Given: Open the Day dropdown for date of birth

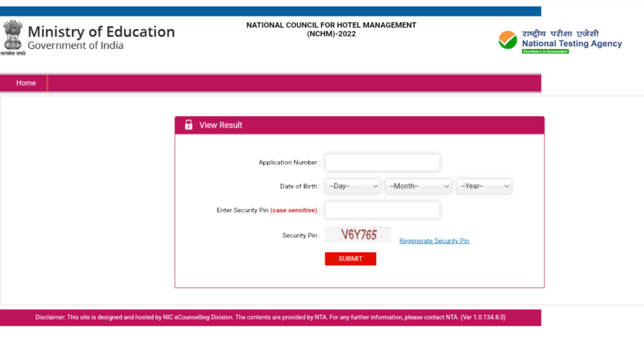Looking at the screenshot, I should pos(353,186).
